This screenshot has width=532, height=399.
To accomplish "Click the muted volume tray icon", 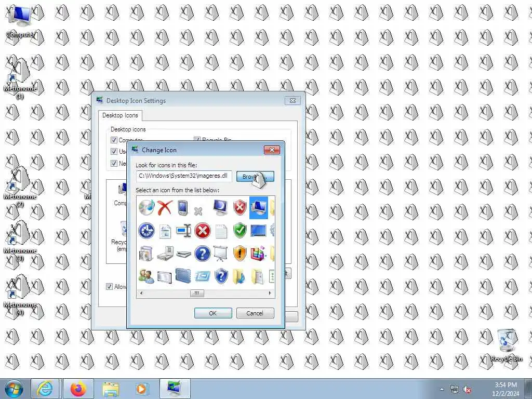I will pyautogui.click(x=467, y=390).
